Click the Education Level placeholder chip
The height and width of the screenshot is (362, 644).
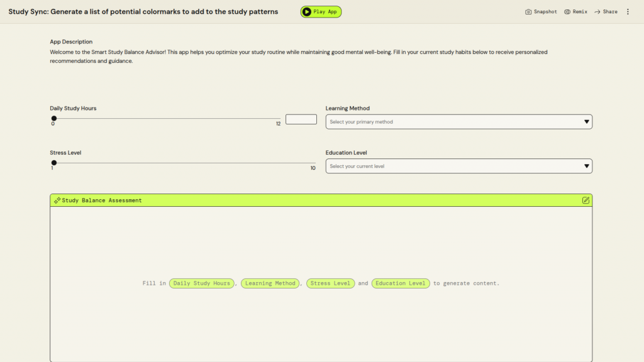point(401,283)
